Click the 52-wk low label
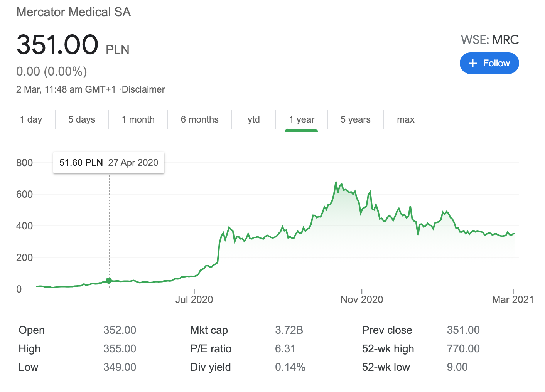Screen dimensions: 545x392 [386, 367]
